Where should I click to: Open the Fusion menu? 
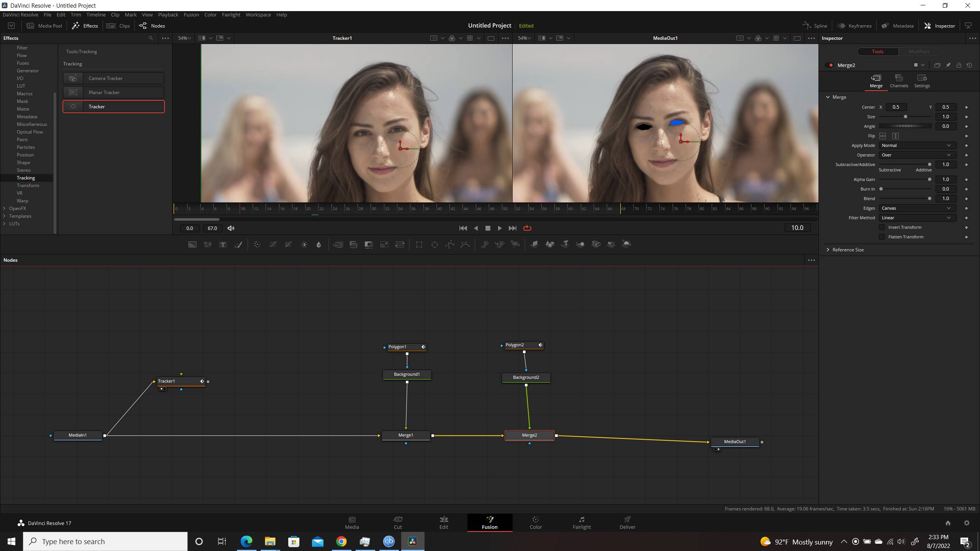pyautogui.click(x=191, y=15)
